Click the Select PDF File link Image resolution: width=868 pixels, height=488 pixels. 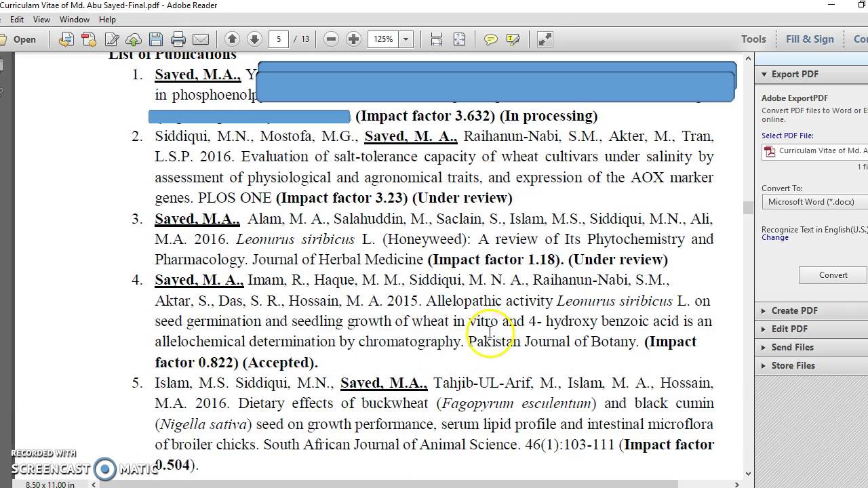click(x=787, y=136)
